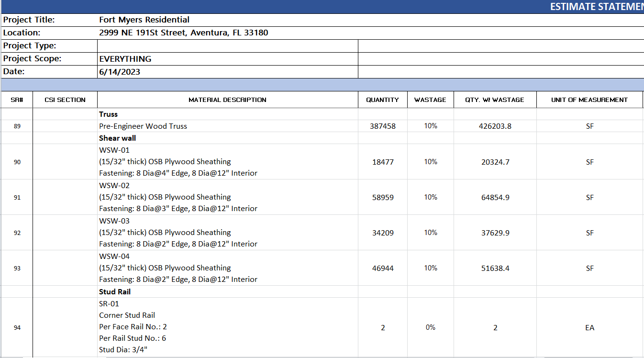Image resolution: width=644 pixels, height=358 pixels.
Task: Select the WSW-04 description cell
Action: [x=228, y=268]
